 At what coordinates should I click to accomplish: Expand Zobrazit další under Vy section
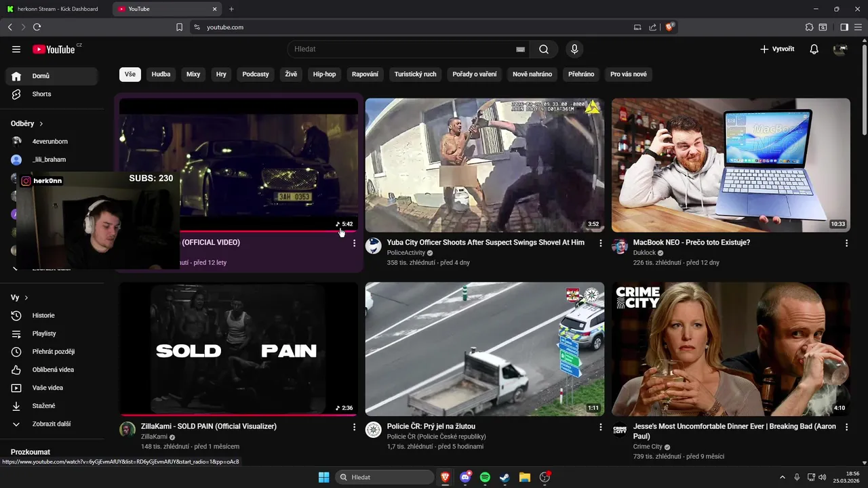52,424
